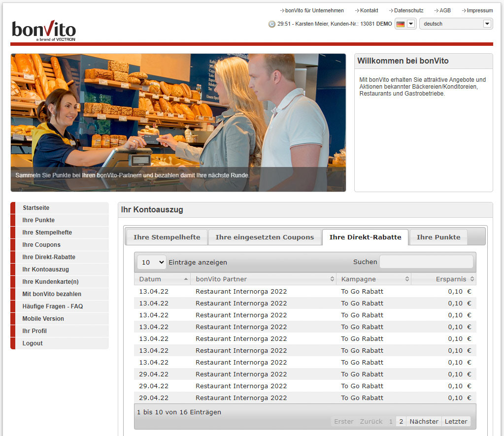Sort table by Kampagne column
The width and height of the screenshot is (504, 436).
374,279
